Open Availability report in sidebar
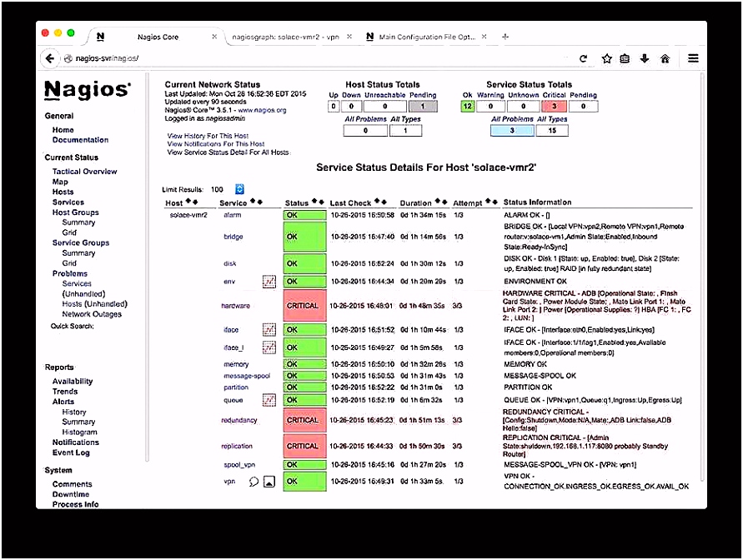Screen dimensions: 743x560 [x=73, y=381]
